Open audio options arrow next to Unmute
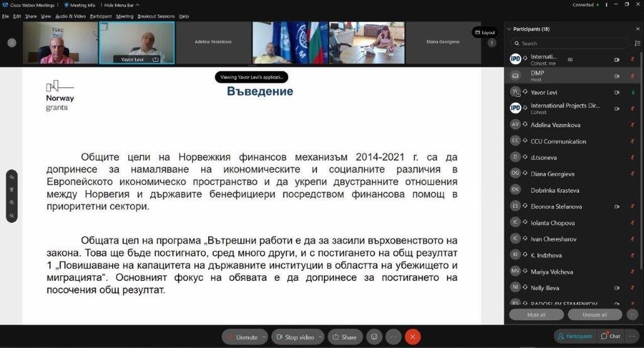 click(x=264, y=337)
